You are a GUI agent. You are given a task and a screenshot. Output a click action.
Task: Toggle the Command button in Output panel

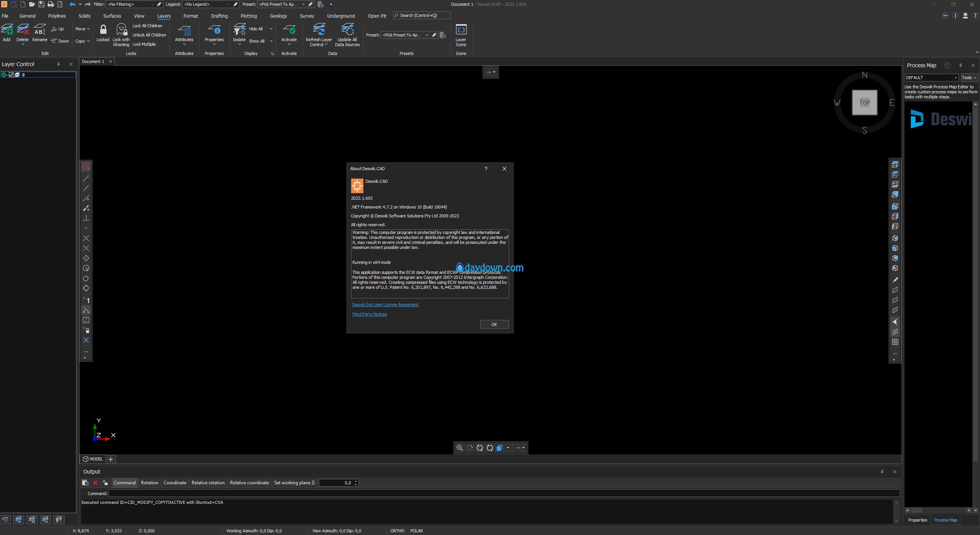tap(124, 483)
